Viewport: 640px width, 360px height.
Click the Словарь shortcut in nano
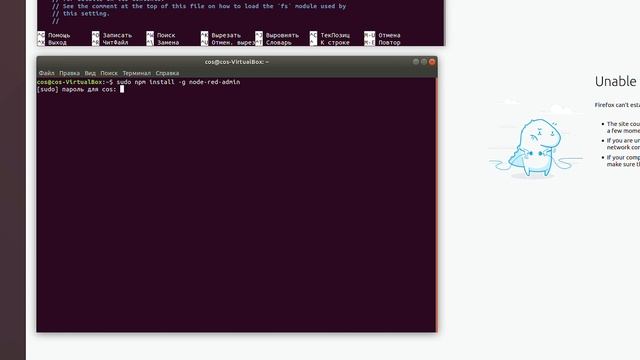coord(273,42)
